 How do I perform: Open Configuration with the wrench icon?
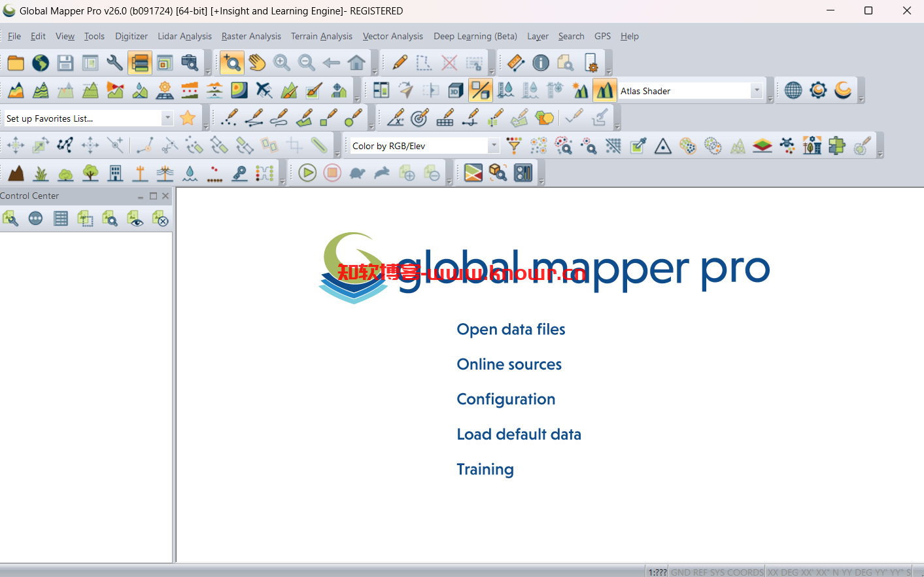tap(115, 63)
